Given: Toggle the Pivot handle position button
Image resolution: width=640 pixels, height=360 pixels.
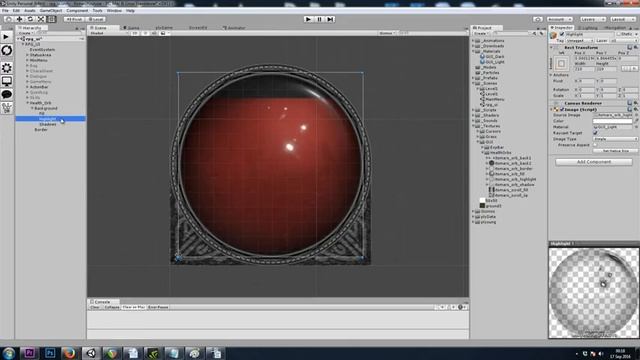Looking at the screenshot, I should tap(74, 19).
